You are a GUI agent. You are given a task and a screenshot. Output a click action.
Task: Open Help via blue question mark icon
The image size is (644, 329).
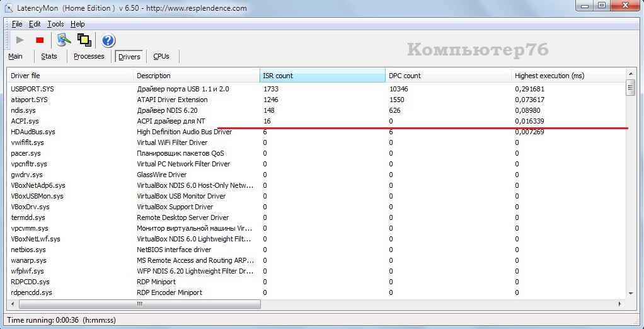click(x=108, y=40)
